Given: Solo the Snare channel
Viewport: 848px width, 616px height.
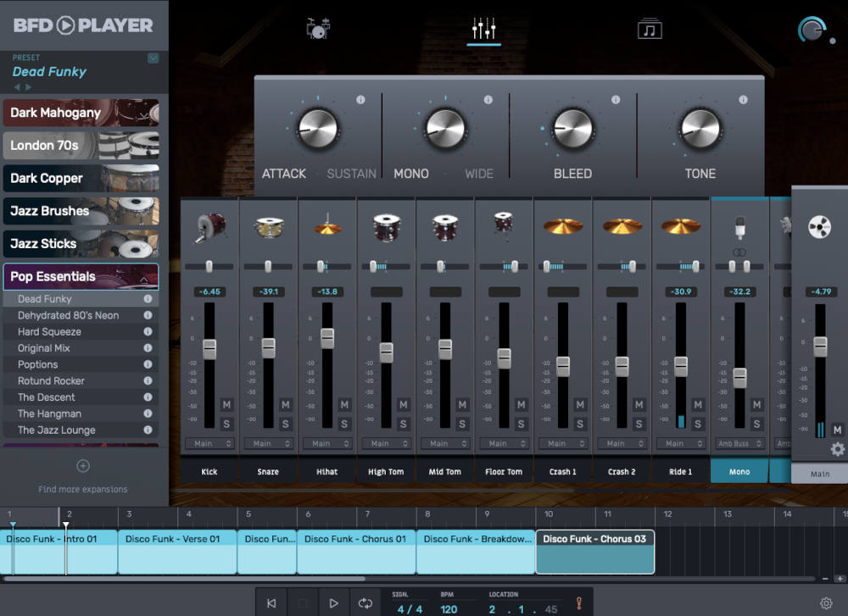Looking at the screenshot, I should point(286,423).
